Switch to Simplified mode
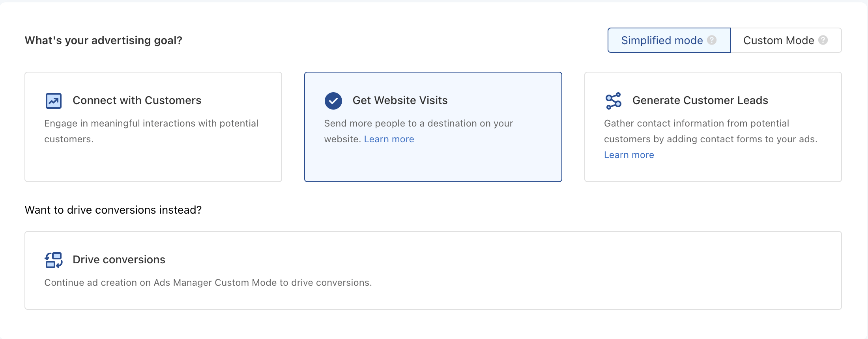 (x=669, y=40)
